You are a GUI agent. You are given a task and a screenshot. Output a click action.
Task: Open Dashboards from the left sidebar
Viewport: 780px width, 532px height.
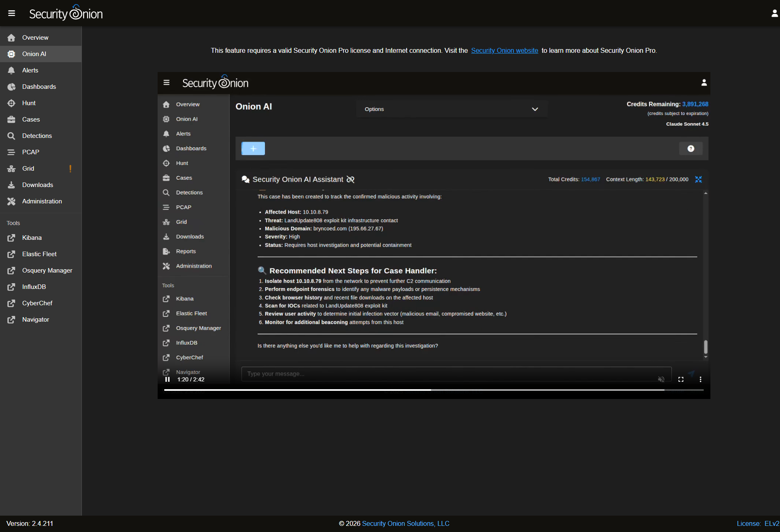(x=41, y=87)
